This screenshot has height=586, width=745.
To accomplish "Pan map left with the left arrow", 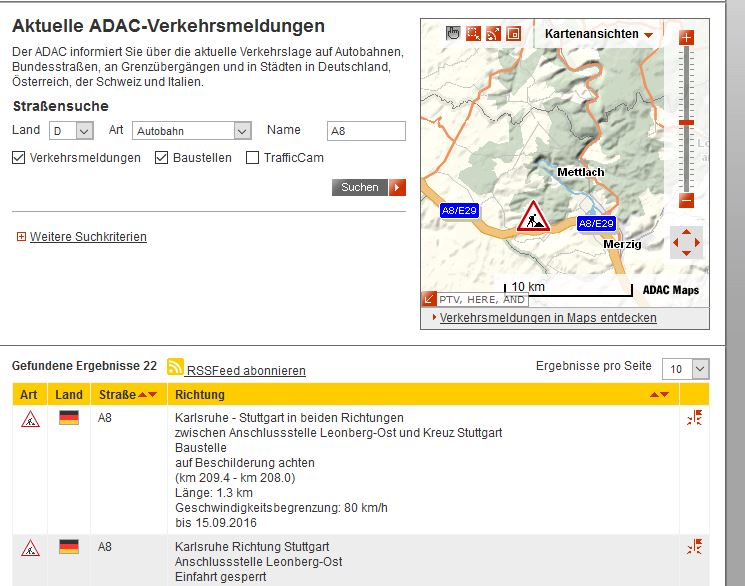I will tap(675, 242).
